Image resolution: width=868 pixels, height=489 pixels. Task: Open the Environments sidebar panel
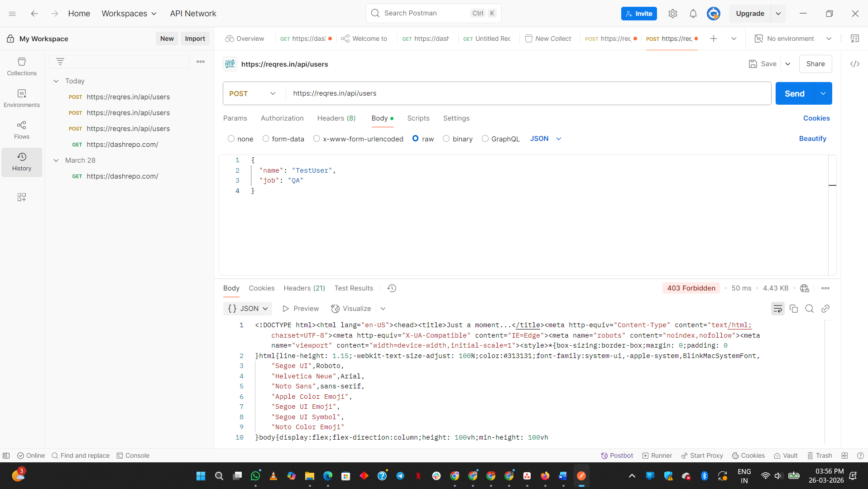[22, 98]
